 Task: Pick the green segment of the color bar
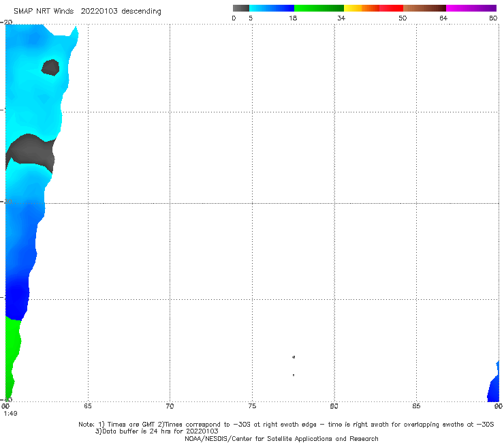(x=319, y=8)
